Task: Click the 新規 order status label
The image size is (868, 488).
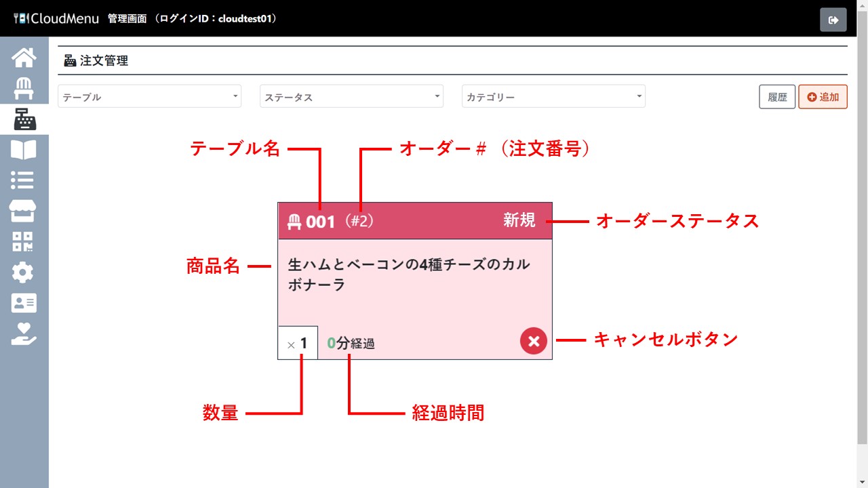Action: (519, 220)
